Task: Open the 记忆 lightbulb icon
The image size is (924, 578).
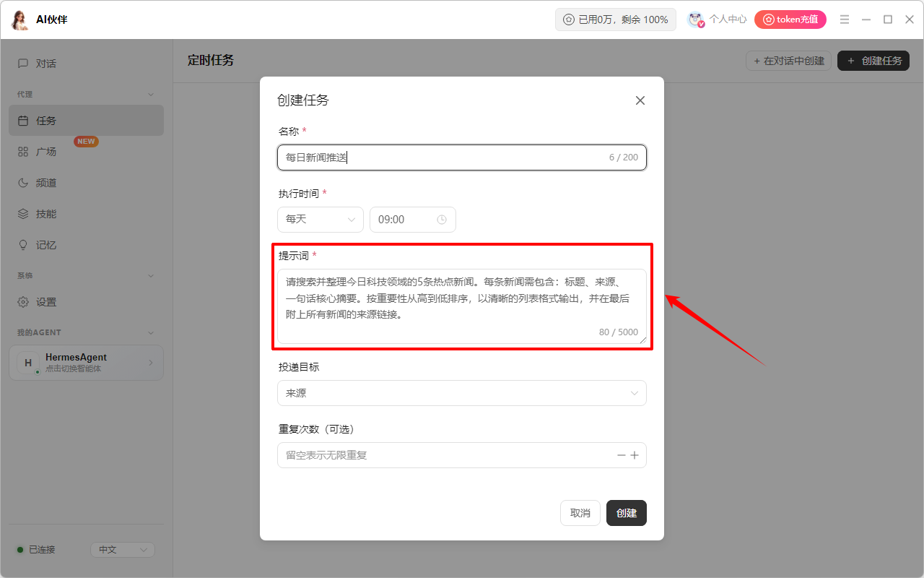Action: [x=23, y=245]
